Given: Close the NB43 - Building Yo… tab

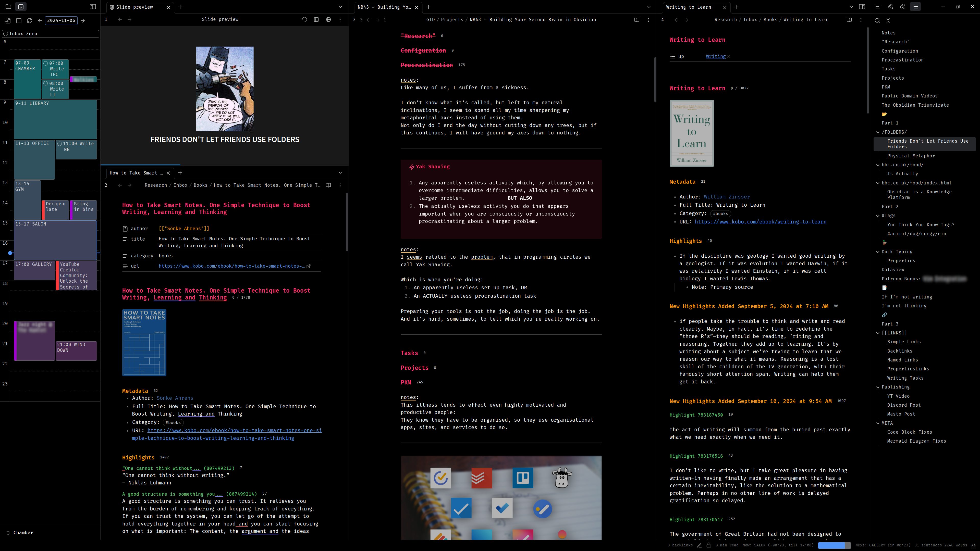Looking at the screenshot, I should pyautogui.click(x=416, y=7).
